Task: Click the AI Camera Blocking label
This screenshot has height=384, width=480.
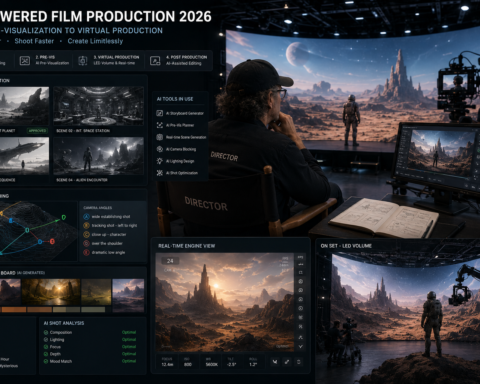Action: pyautogui.click(x=181, y=149)
